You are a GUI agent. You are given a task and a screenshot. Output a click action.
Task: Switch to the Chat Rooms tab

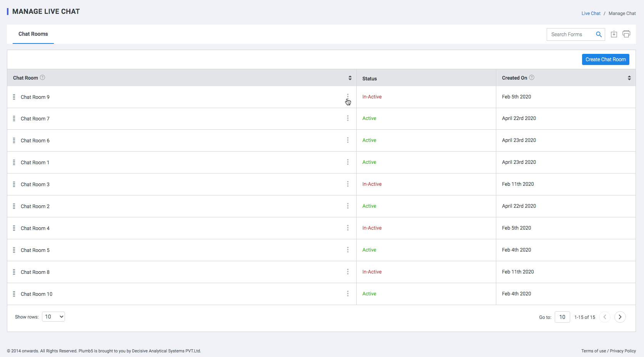[x=33, y=34]
